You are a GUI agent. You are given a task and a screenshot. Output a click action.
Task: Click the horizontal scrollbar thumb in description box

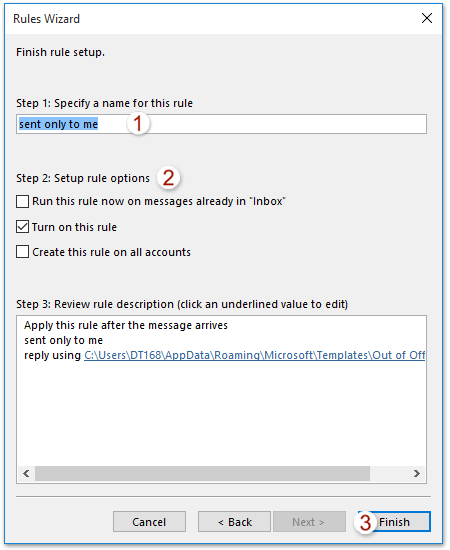(x=202, y=474)
